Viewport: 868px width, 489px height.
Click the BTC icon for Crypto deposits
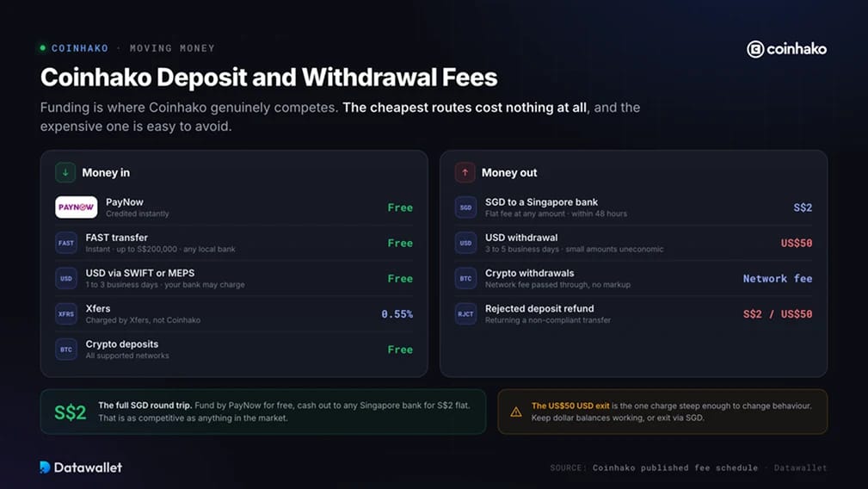coord(66,350)
